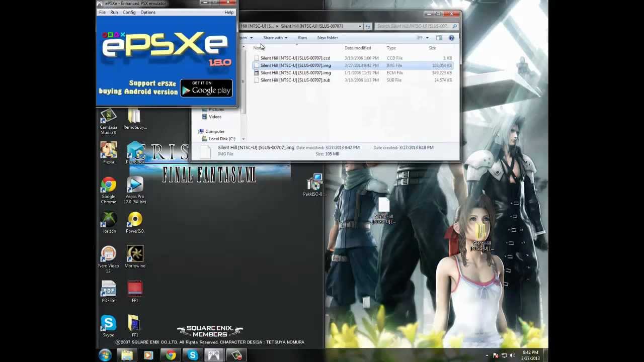Open the Config menu in ePSXe
This screenshot has height=362, width=644.
129,12
